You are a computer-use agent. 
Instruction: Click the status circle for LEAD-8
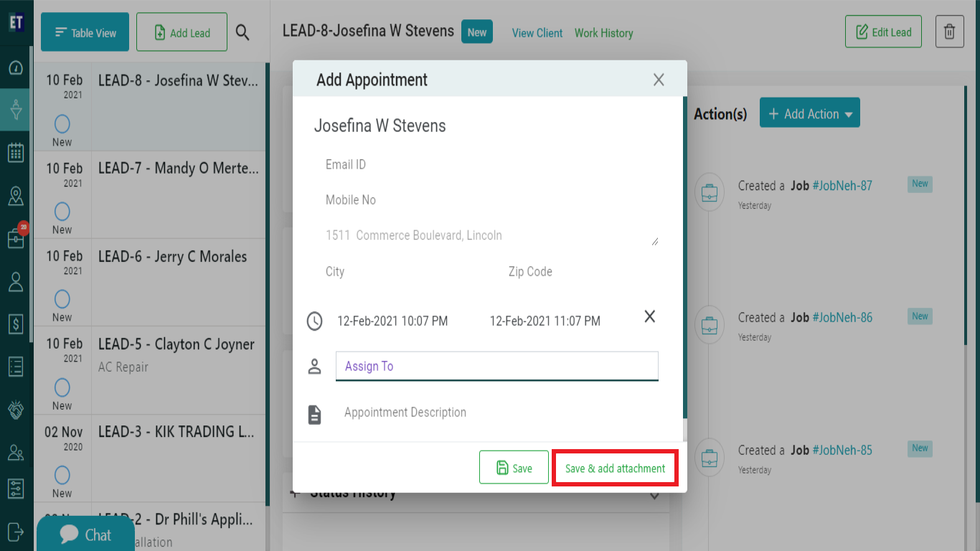point(62,124)
